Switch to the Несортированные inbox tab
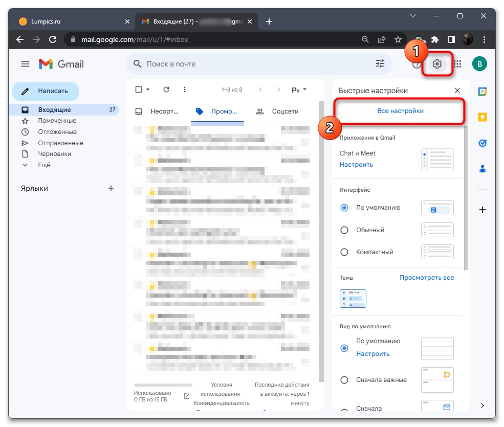This screenshot has width=504, height=427. click(158, 111)
